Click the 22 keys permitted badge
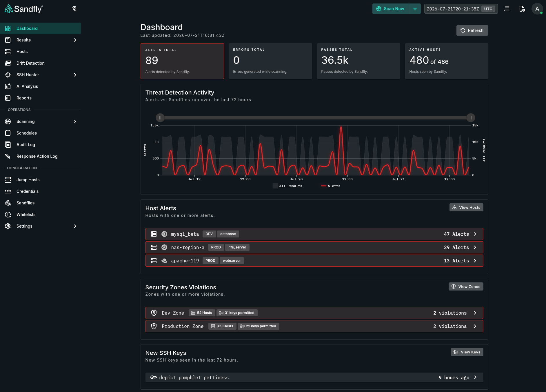 [259, 326]
